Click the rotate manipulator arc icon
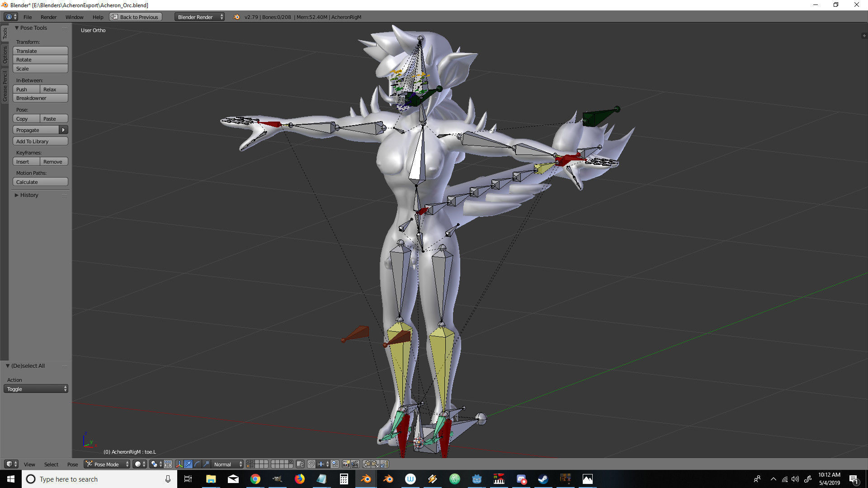The height and width of the screenshot is (488, 868). click(197, 464)
